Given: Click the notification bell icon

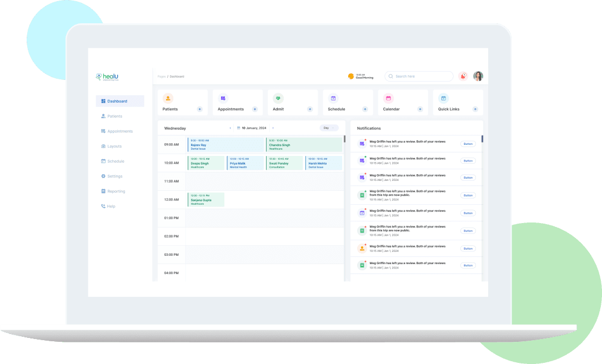Looking at the screenshot, I should coord(463,76).
